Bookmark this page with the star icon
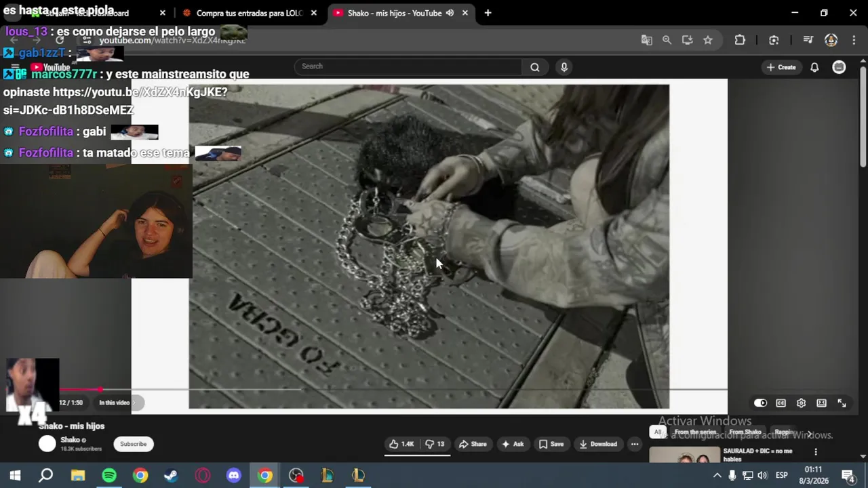 tap(708, 40)
